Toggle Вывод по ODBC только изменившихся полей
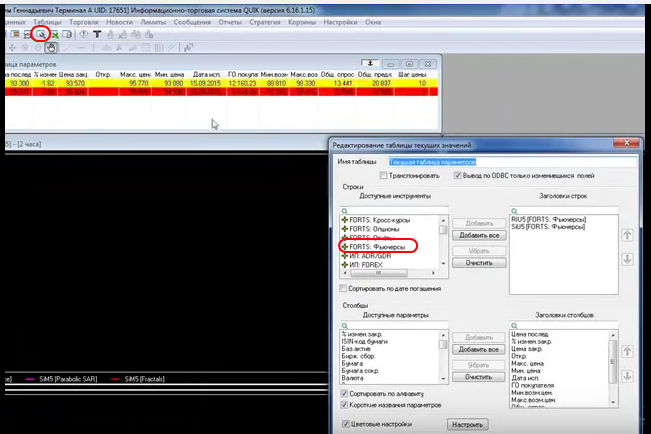 (458, 176)
